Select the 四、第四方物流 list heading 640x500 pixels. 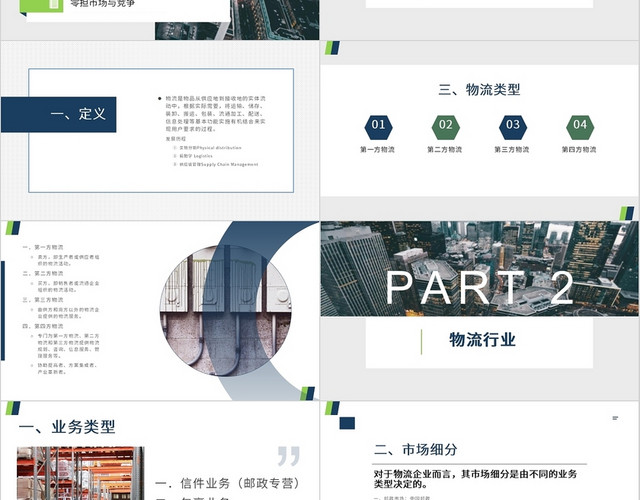coord(43,326)
